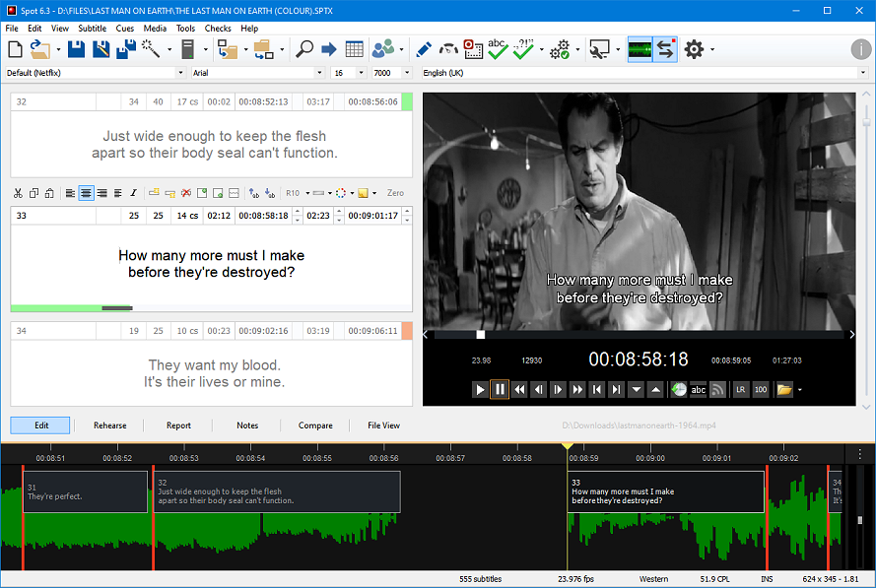This screenshot has width=876, height=588.
Task: Open the Checks menu
Action: (x=218, y=28)
